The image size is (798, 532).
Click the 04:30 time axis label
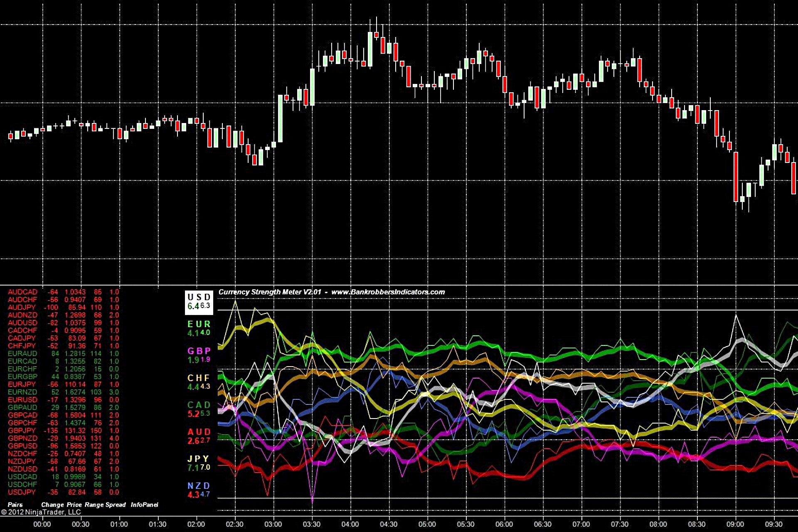pos(389,525)
